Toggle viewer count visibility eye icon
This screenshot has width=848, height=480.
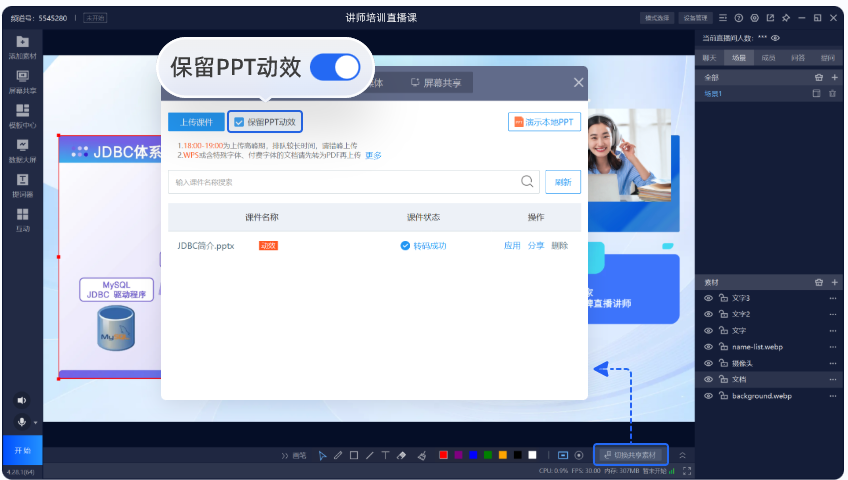[775, 38]
